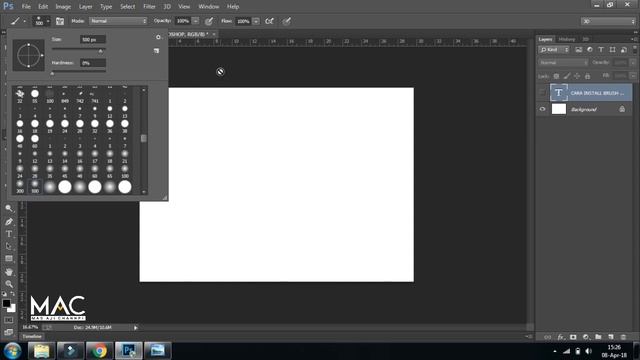Toggle lock position icon
Viewport: 640px width, 360px height.
(577, 76)
